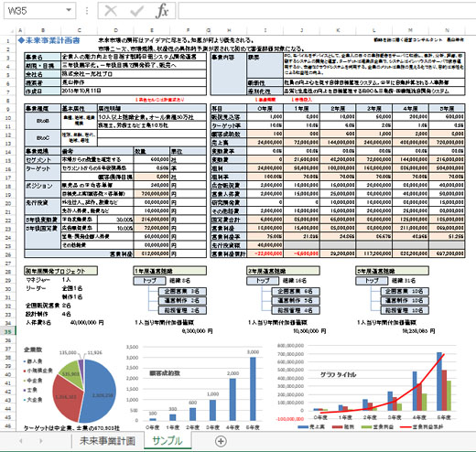Click the 作成日 label cell

42,91
